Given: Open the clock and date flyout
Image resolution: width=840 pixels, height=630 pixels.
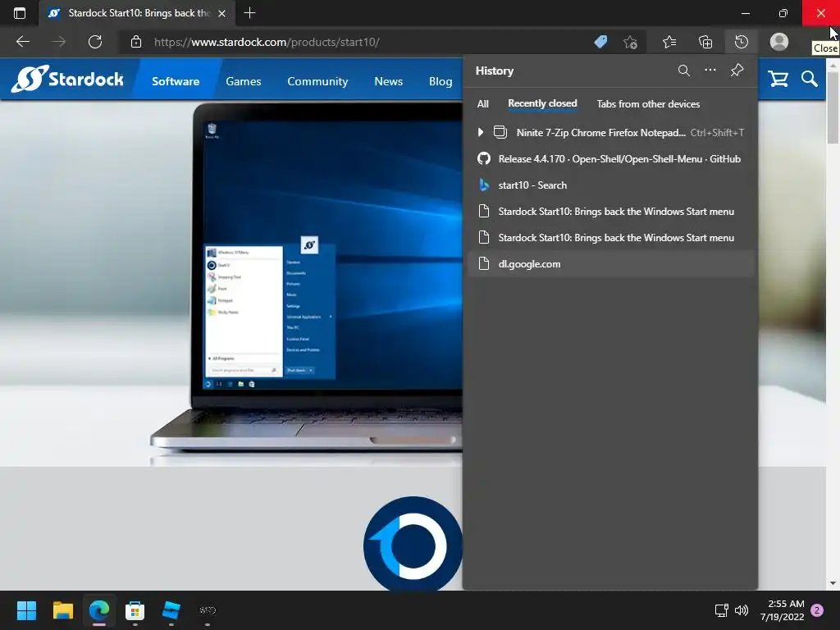Looking at the screenshot, I should point(782,610).
